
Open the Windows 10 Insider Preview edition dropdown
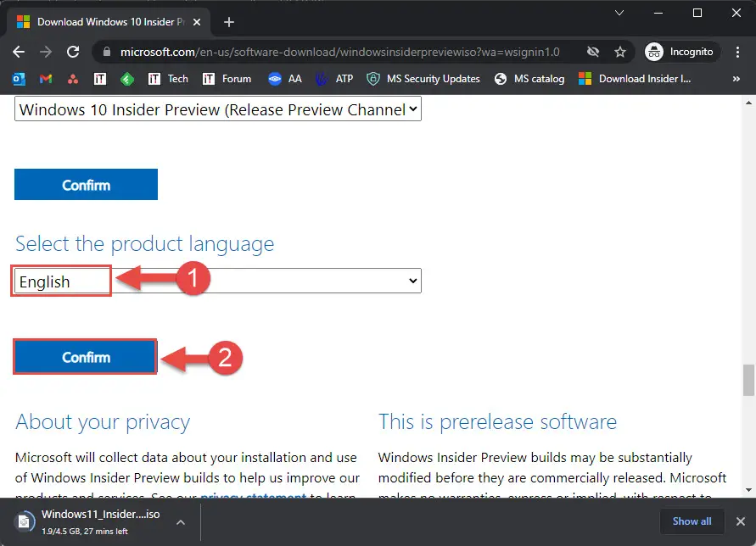(218, 109)
